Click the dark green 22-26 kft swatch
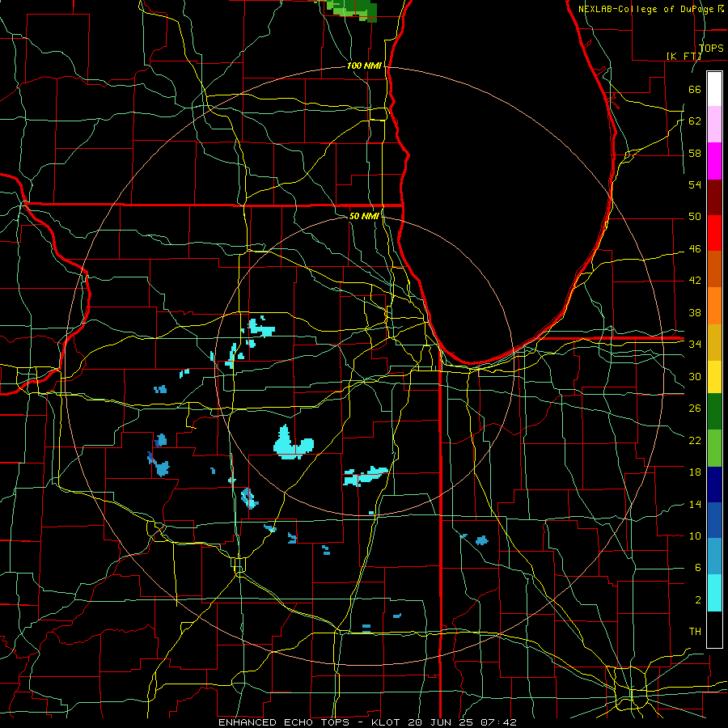This screenshot has height=728, width=728. [714, 412]
